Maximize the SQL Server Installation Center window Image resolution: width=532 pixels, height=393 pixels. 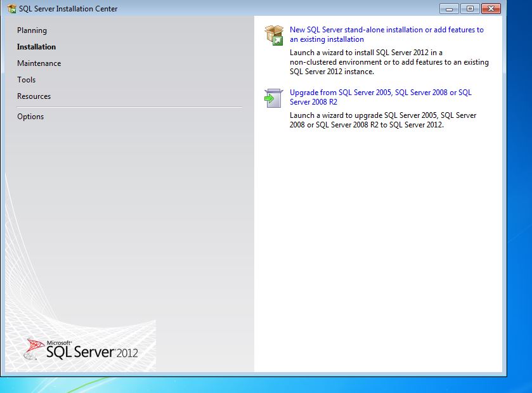point(470,9)
